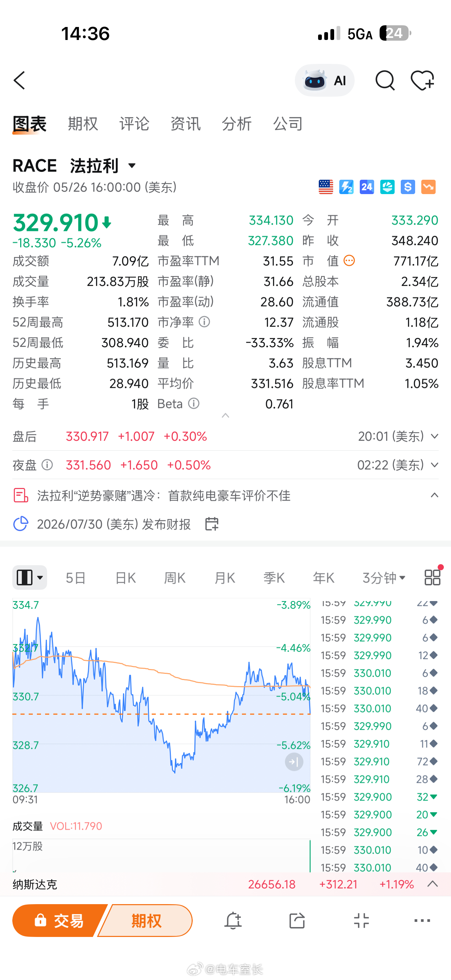Tap info icon next to 夜盘

click(47, 464)
